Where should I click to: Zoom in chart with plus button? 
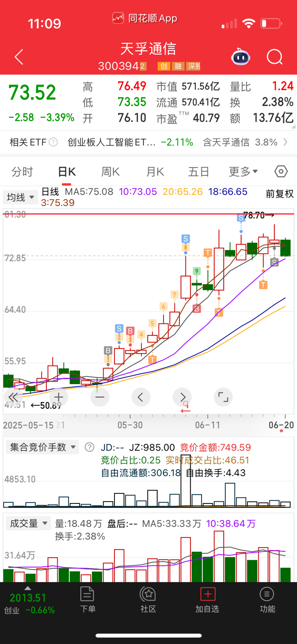coord(59,397)
